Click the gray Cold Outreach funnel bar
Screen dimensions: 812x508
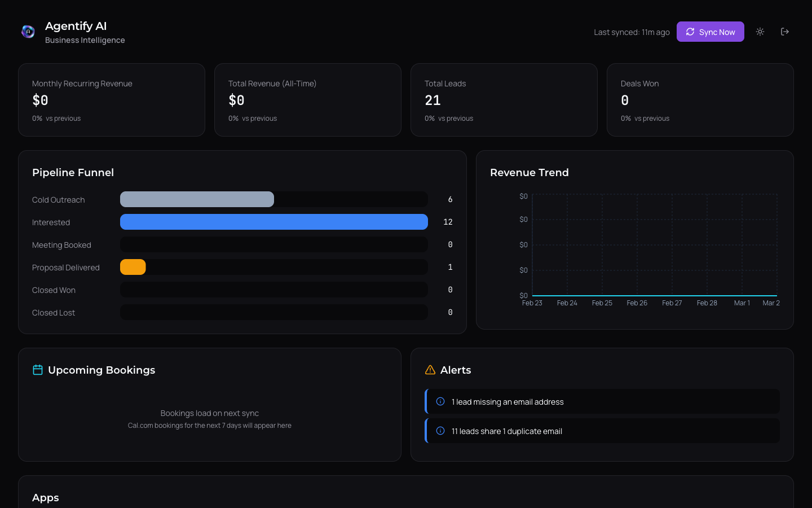coord(196,199)
